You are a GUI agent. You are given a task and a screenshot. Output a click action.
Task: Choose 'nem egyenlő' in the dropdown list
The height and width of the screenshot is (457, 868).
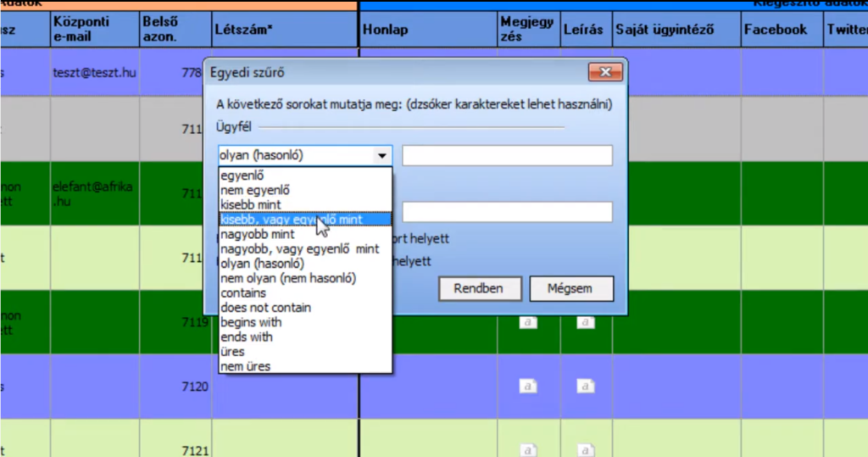(x=254, y=190)
